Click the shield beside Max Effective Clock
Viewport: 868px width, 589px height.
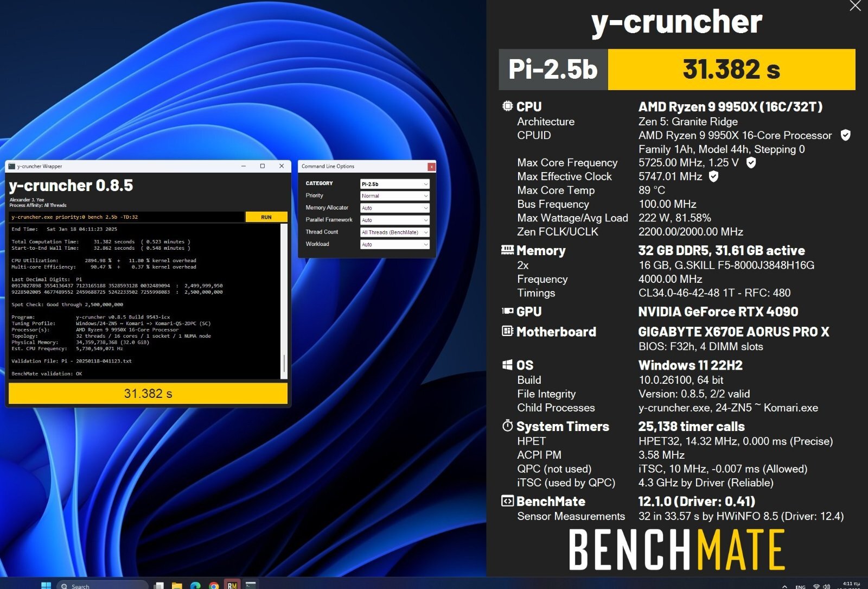click(713, 176)
